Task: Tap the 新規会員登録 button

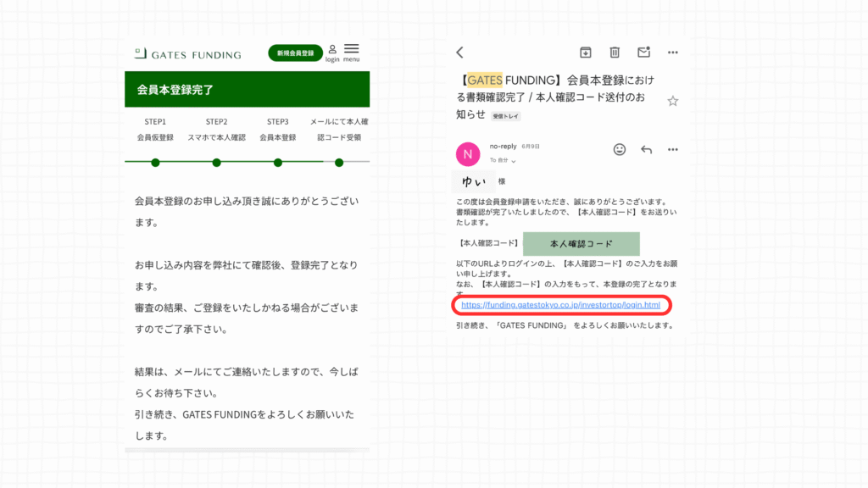Action: [x=295, y=53]
